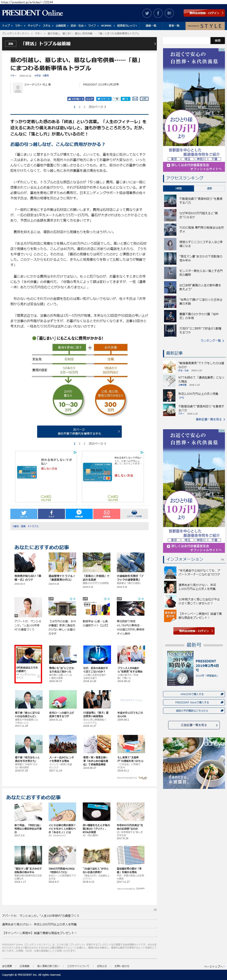The image size is (227, 980).
Task: Click the #トラブル tag below the article
Action: coord(33,526)
